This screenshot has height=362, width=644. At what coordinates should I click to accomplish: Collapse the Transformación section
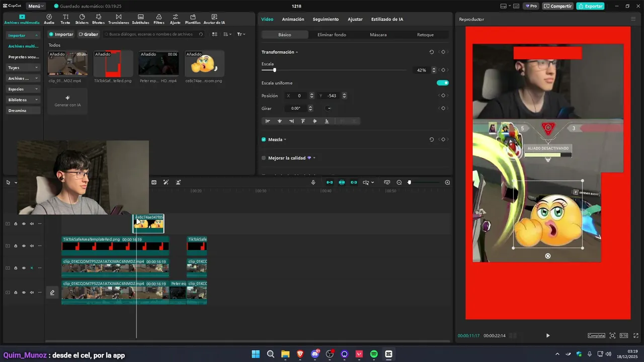(297, 52)
